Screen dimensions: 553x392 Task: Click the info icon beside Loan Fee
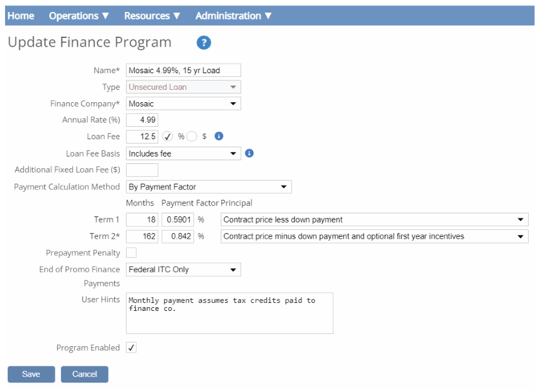(x=219, y=137)
